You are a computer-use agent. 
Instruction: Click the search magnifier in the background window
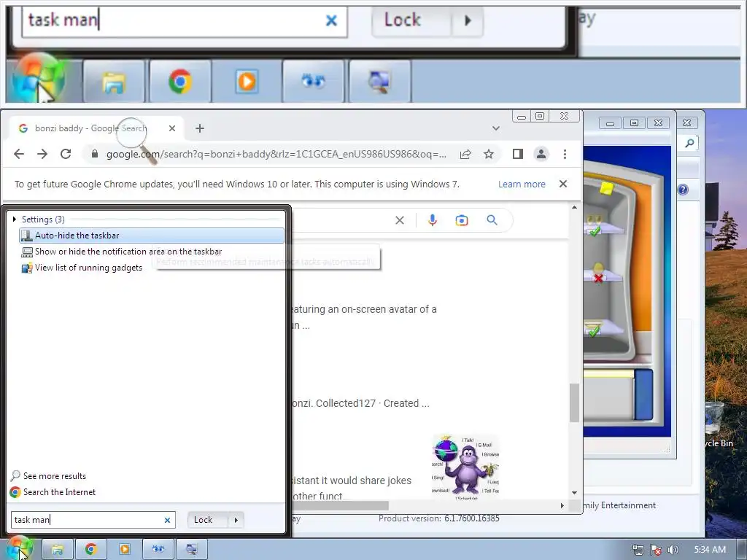pyautogui.click(x=689, y=142)
